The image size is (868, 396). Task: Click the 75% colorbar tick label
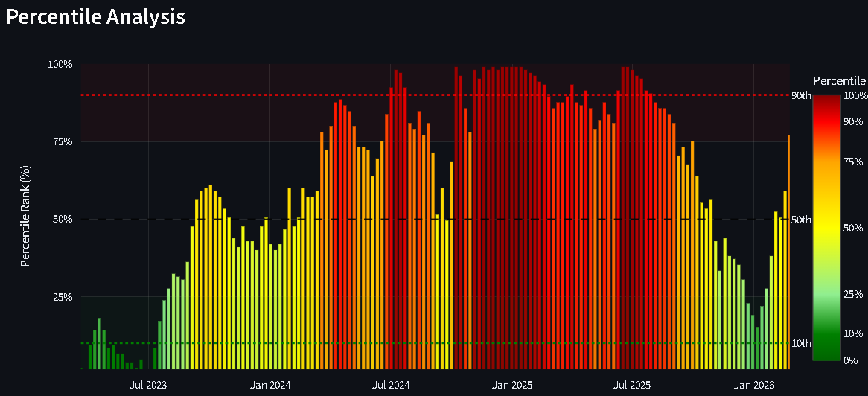pos(853,162)
